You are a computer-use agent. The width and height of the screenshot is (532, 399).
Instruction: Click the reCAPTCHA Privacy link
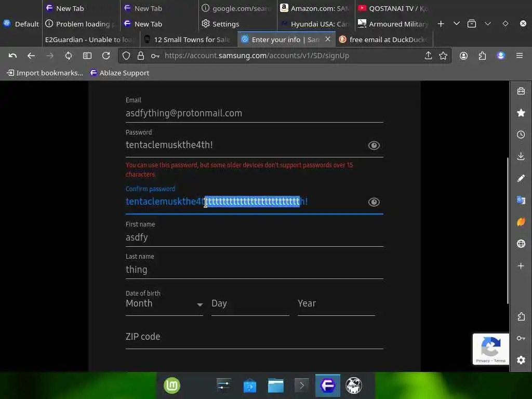[x=483, y=361]
